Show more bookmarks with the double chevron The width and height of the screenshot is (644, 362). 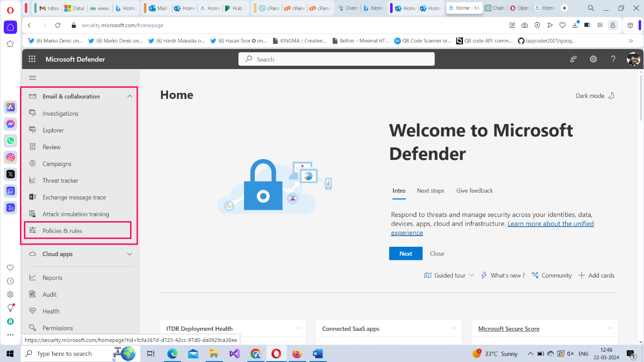click(631, 41)
